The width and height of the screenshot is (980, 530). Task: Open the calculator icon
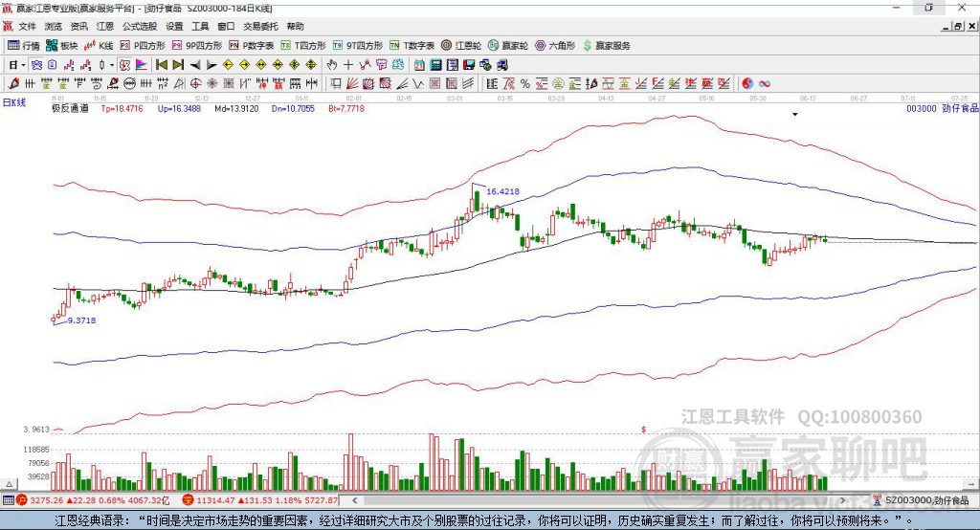click(x=435, y=65)
